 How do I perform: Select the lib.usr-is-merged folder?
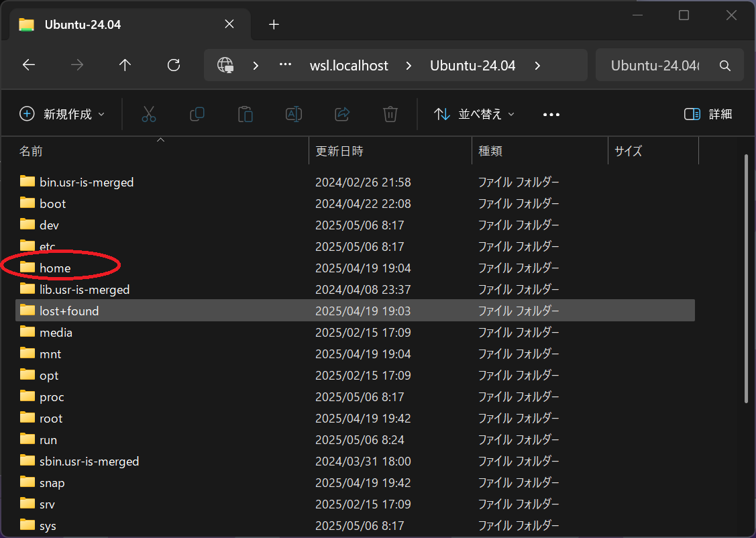pos(355,289)
